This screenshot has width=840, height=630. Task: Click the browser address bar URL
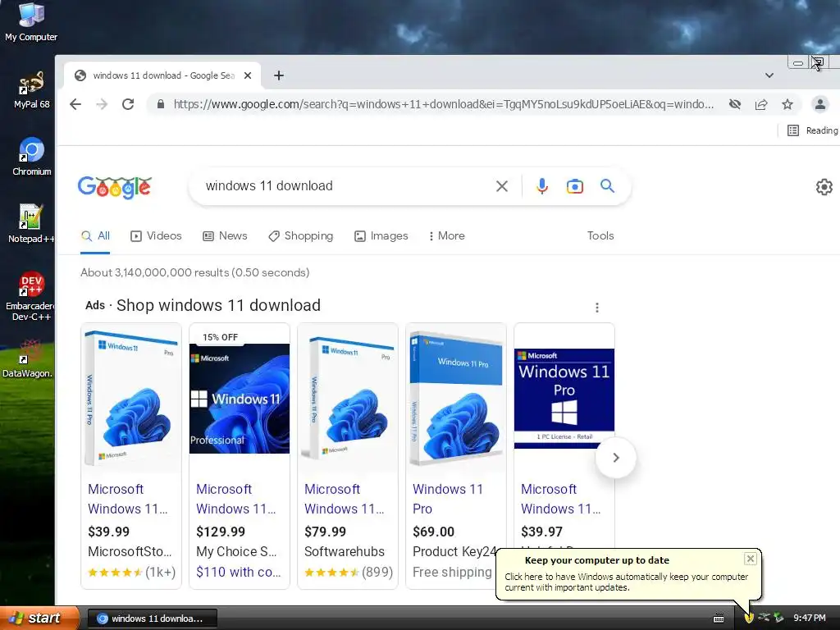click(x=444, y=104)
